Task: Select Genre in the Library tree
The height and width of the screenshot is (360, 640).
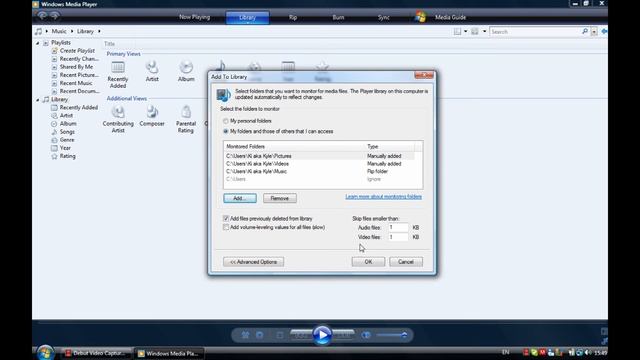Action: click(x=67, y=140)
